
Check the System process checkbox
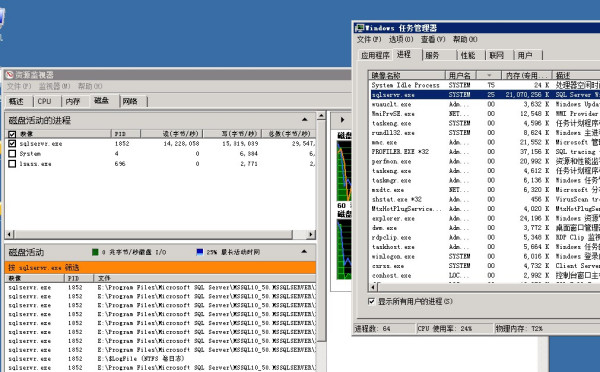(x=12, y=153)
